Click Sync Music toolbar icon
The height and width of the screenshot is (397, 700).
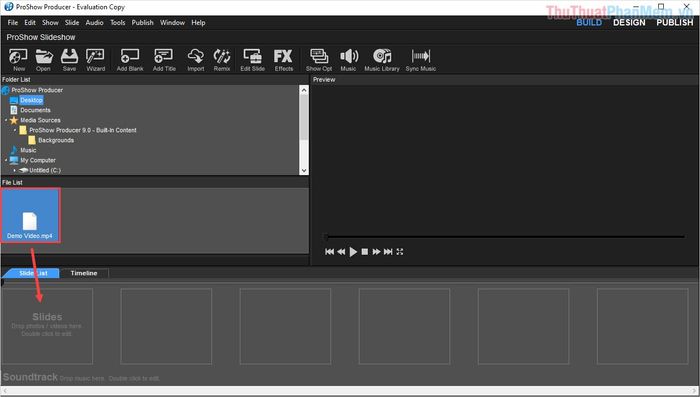pos(421,60)
